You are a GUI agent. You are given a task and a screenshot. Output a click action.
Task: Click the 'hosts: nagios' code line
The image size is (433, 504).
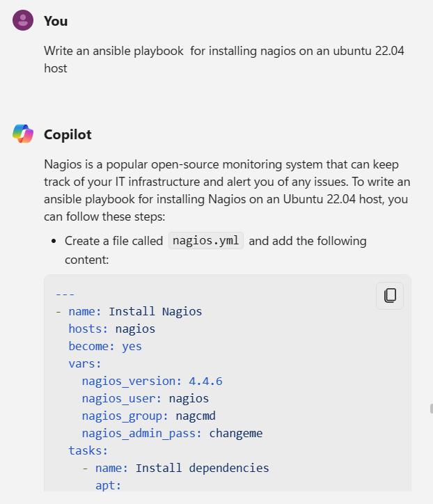(x=112, y=329)
